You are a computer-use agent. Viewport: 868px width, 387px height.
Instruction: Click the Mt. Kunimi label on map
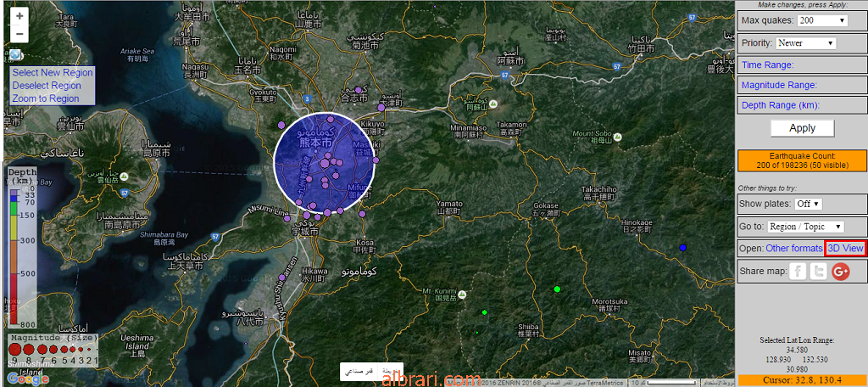(439, 294)
